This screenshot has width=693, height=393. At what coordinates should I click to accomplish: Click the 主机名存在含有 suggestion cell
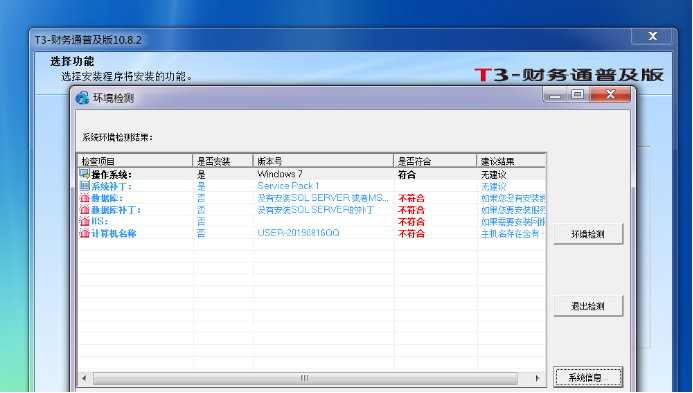click(x=513, y=233)
